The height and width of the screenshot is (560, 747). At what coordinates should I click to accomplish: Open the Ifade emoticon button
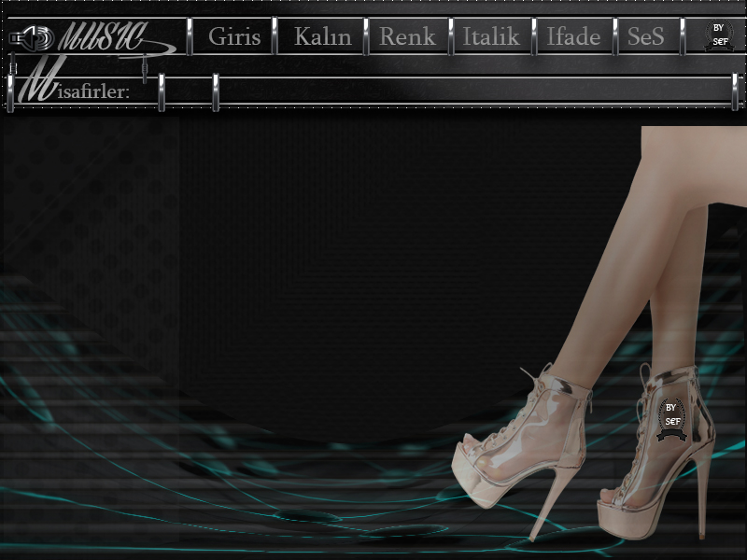[x=573, y=36]
